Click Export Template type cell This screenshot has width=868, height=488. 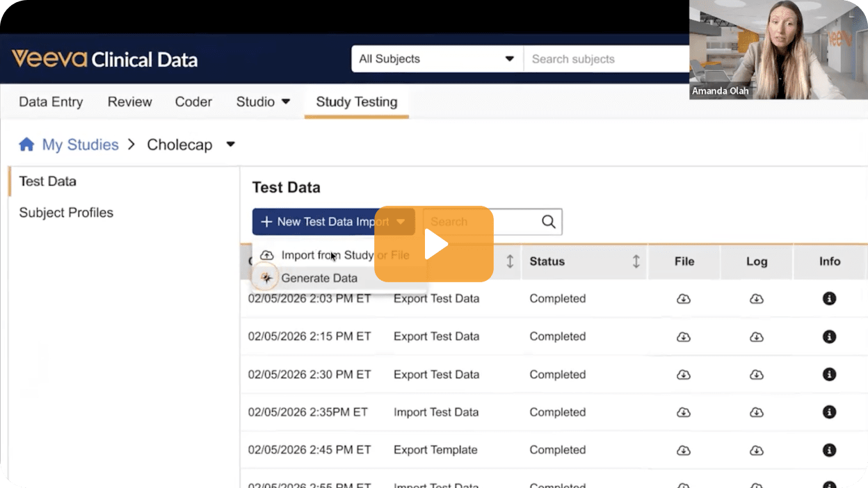(x=435, y=450)
